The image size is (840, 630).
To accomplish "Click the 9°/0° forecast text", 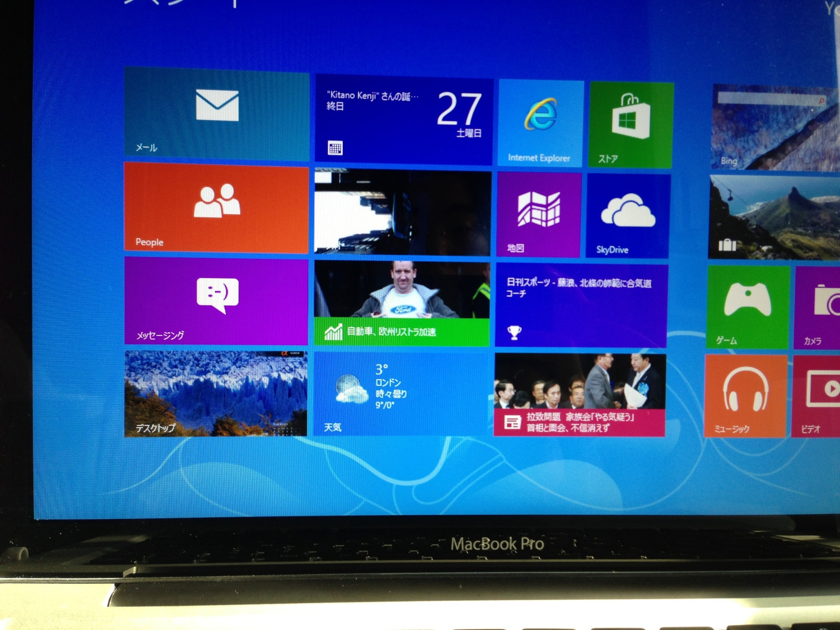I will 385,405.
